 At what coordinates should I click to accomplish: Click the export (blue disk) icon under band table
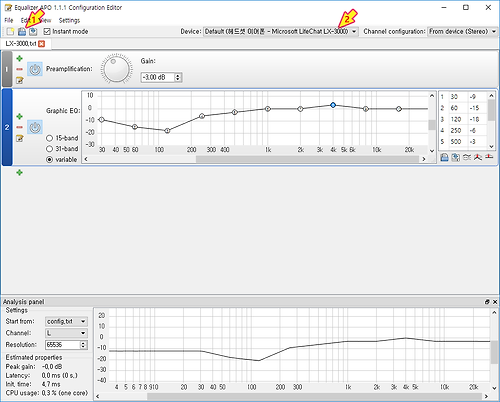[x=444, y=157]
